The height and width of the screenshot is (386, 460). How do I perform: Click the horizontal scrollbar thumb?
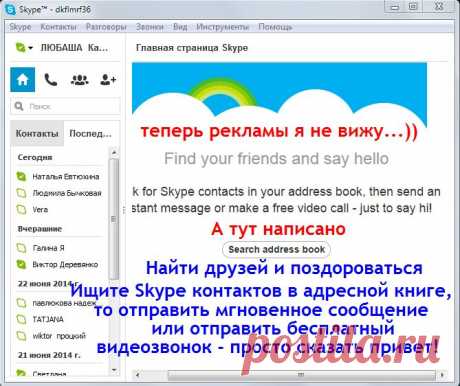click(301, 375)
